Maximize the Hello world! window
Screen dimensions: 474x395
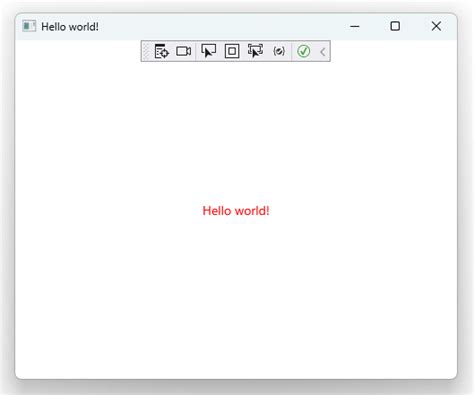pyautogui.click(x=395, y=26)
